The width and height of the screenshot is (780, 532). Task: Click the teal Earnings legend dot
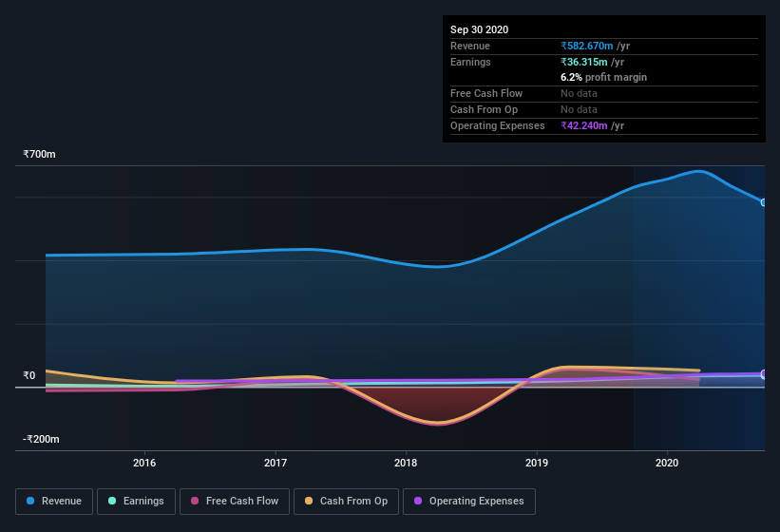(x=112, y=501)
